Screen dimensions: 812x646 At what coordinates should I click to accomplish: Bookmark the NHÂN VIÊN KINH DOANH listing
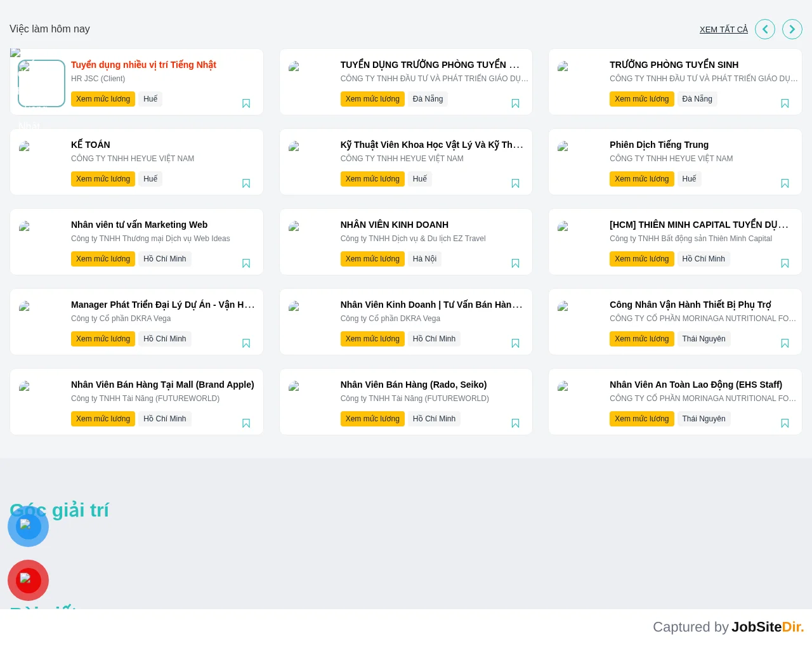515,263
